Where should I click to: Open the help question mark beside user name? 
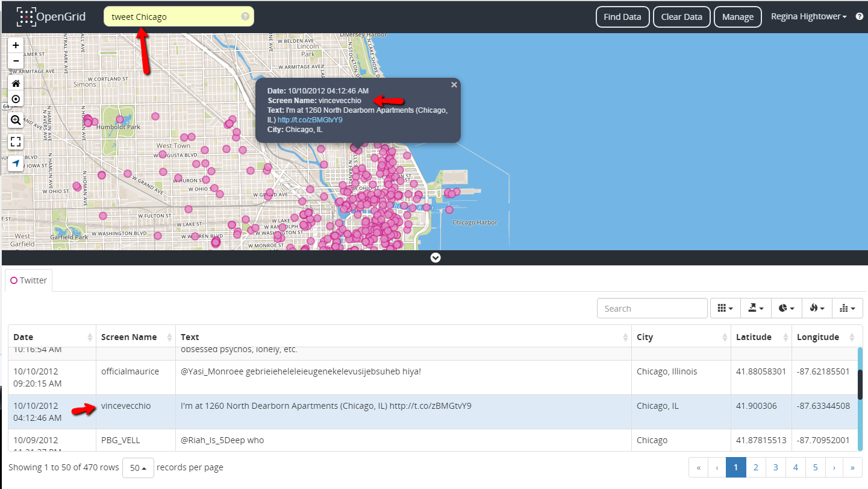860,17
